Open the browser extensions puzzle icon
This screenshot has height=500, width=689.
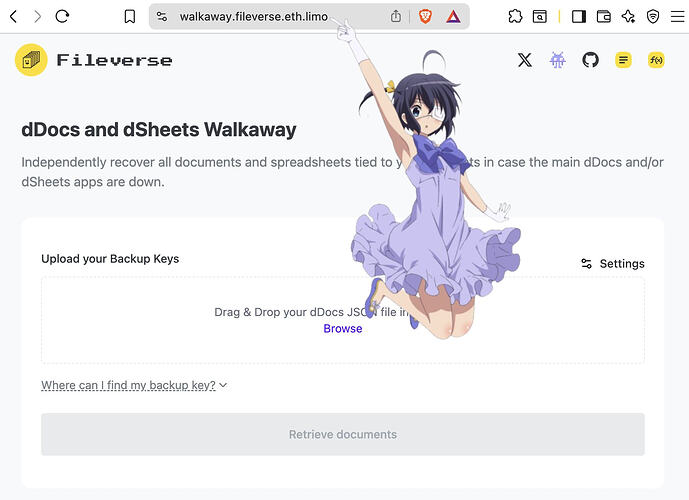point(515,17)
